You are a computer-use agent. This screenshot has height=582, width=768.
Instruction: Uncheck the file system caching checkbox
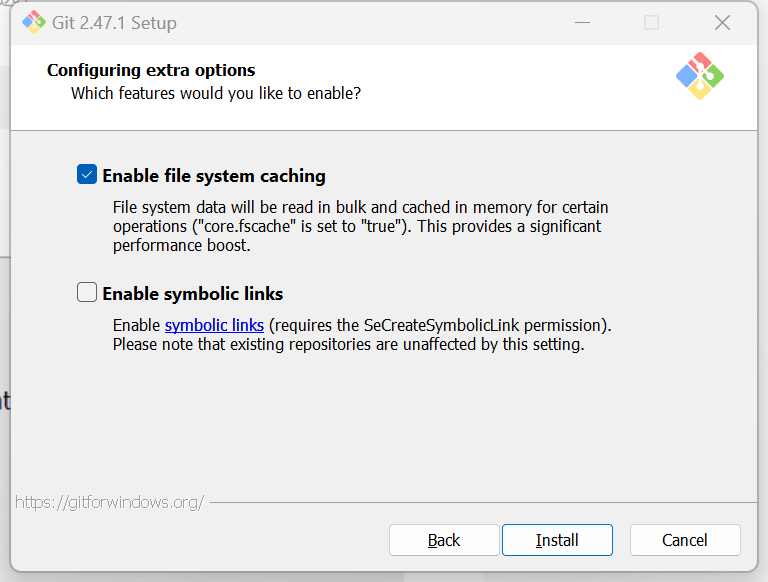coord(87,175)
